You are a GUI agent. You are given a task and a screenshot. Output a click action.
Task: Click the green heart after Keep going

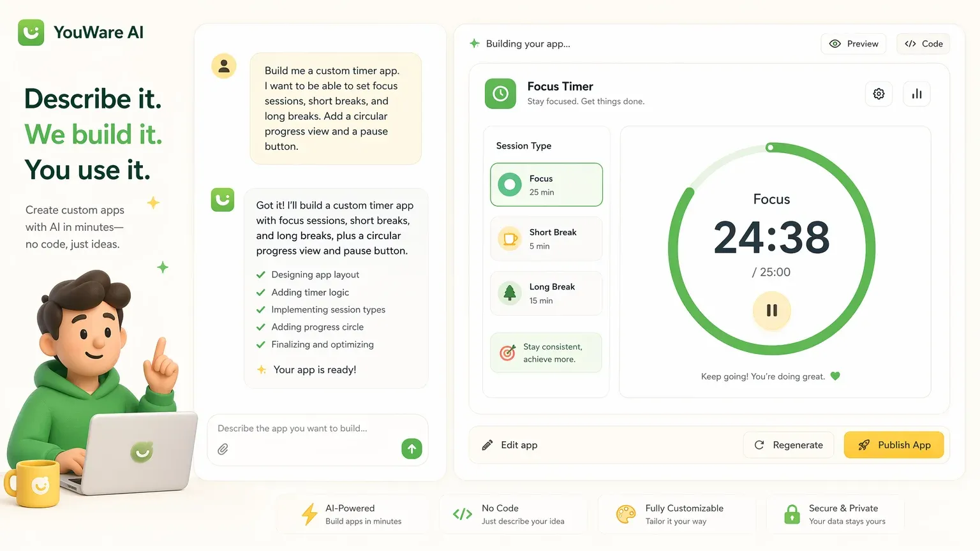tap(835, 376)
